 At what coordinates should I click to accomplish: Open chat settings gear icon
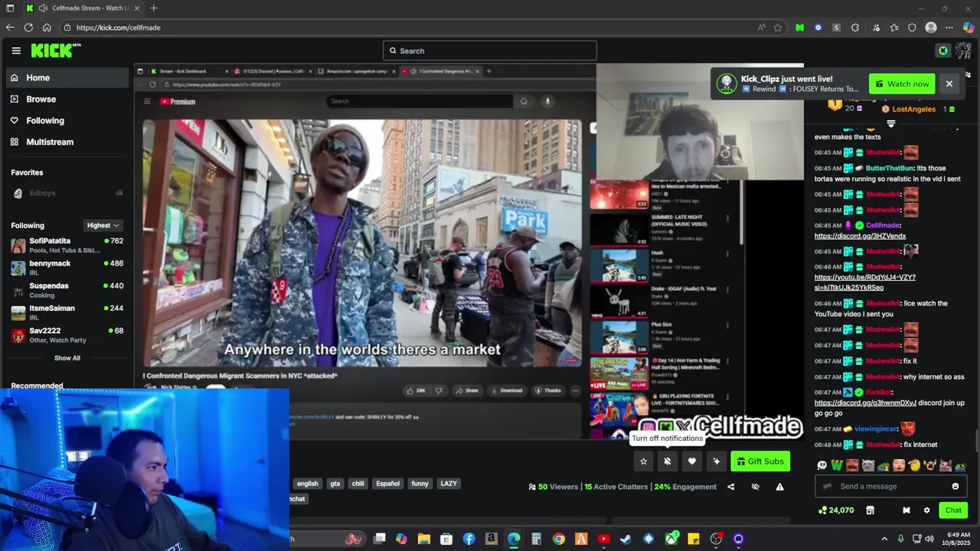coord(926,510)
